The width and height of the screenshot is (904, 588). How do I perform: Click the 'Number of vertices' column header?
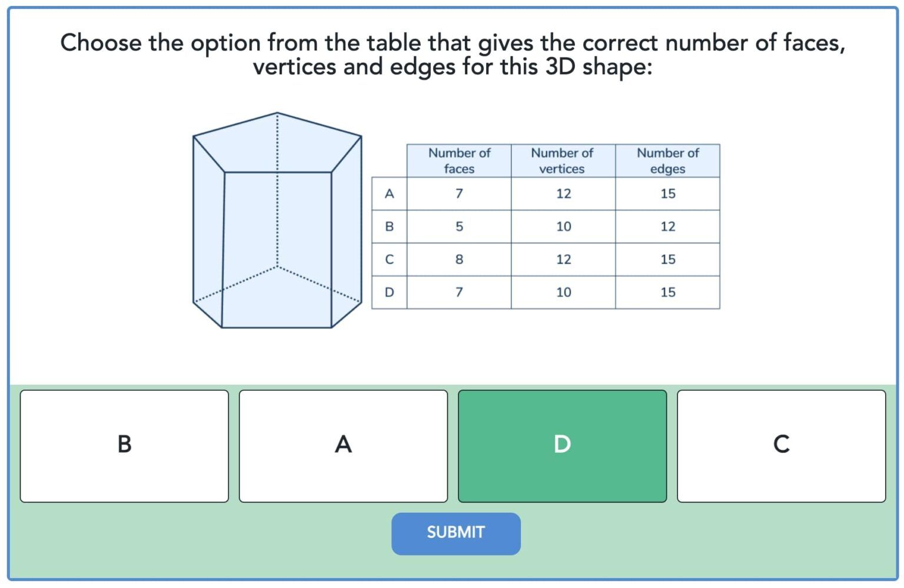click(x=563, y=161)
